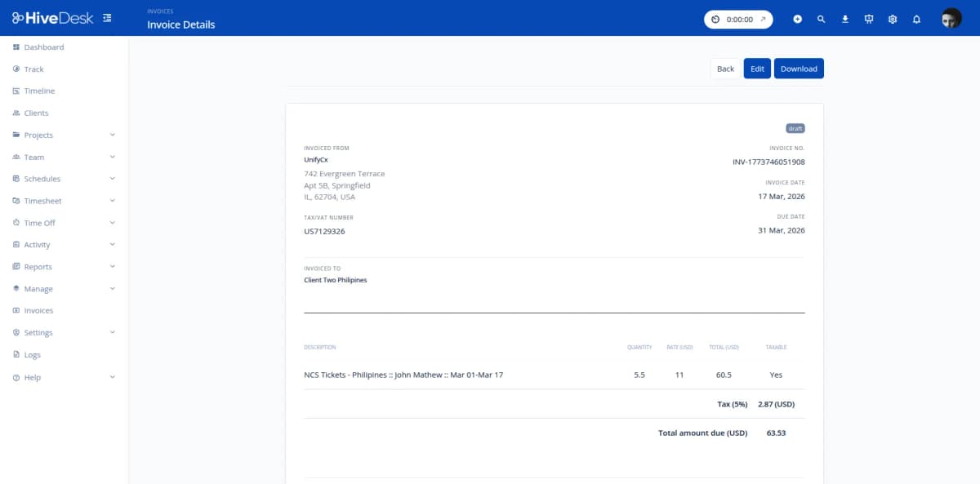Collapse the sidebar with the toggle icon
The image size is (980, 484).
pos(107,16)
